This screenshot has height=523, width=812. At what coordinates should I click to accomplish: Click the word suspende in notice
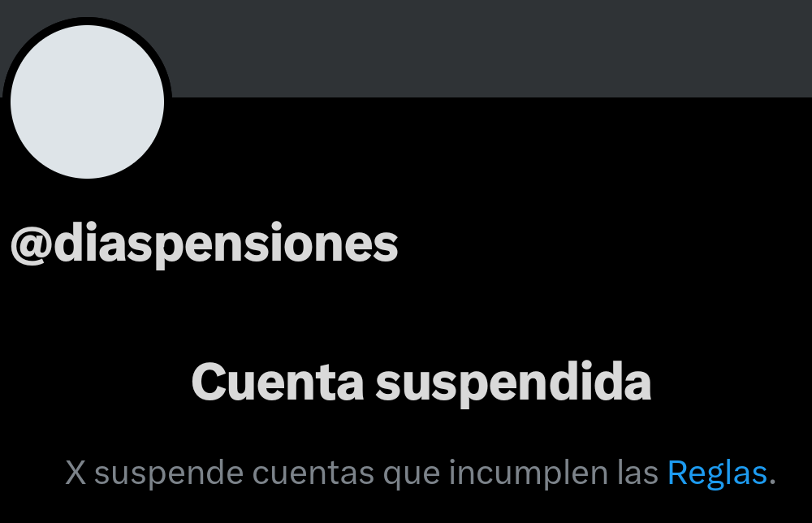click(x=169, y=473)
